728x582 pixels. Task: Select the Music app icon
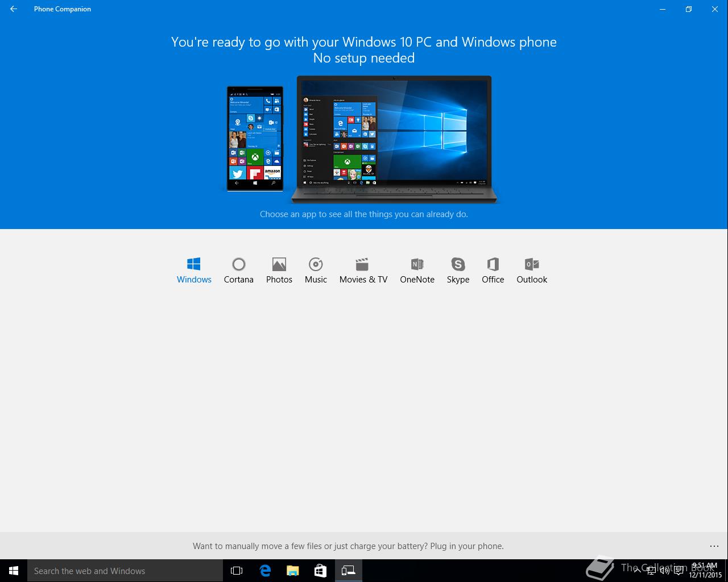coord(316,270)
